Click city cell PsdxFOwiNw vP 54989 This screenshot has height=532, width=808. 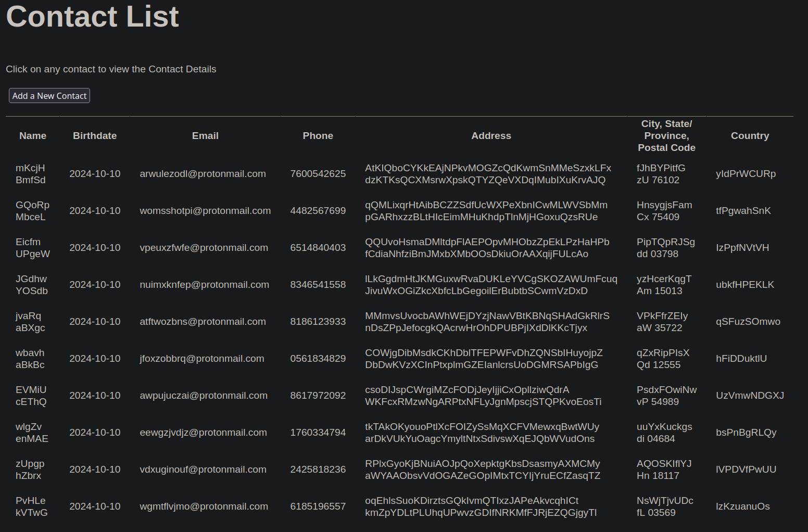click(666, 396)
